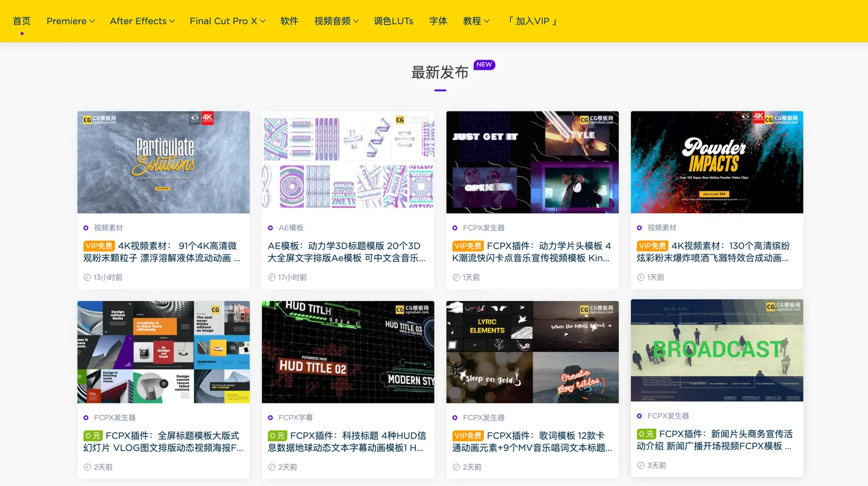The width and height of the screenshot is (868, 486).
Task: Click 0元 badge on 科技标题 post
Action: (x=277, y=435)
